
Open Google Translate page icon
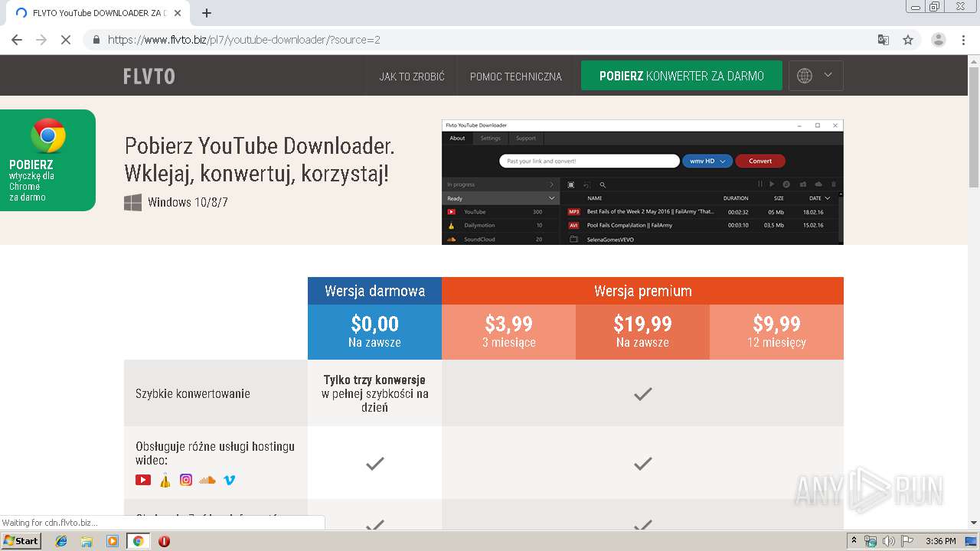883,40
